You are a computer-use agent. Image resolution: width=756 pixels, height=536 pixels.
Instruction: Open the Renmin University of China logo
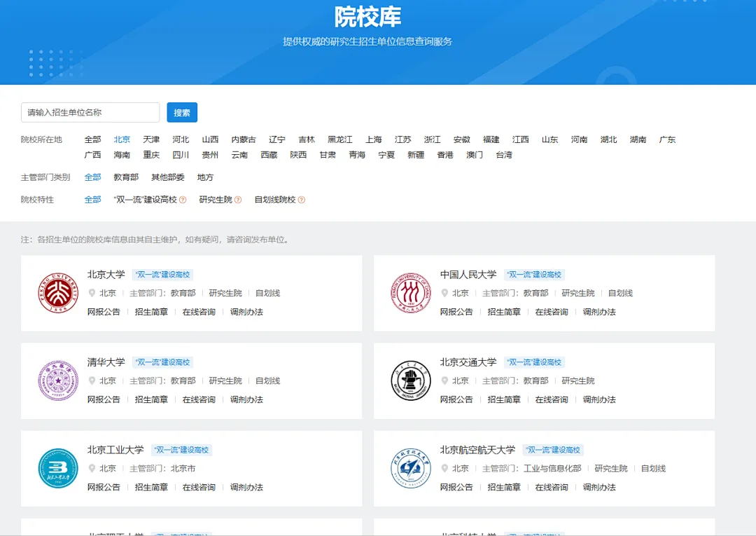(x=411, y=293)
